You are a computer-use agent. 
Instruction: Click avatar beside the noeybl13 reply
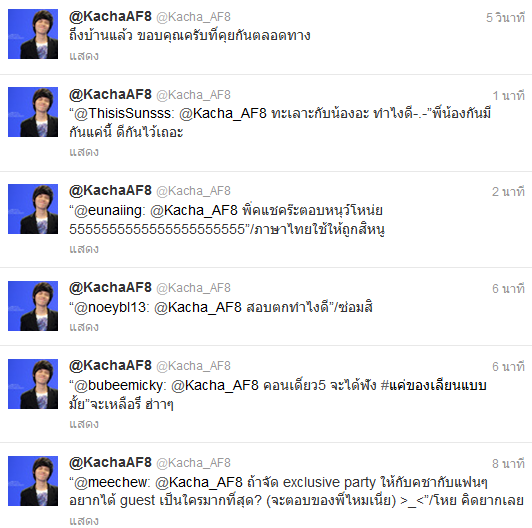pos(33,306)
